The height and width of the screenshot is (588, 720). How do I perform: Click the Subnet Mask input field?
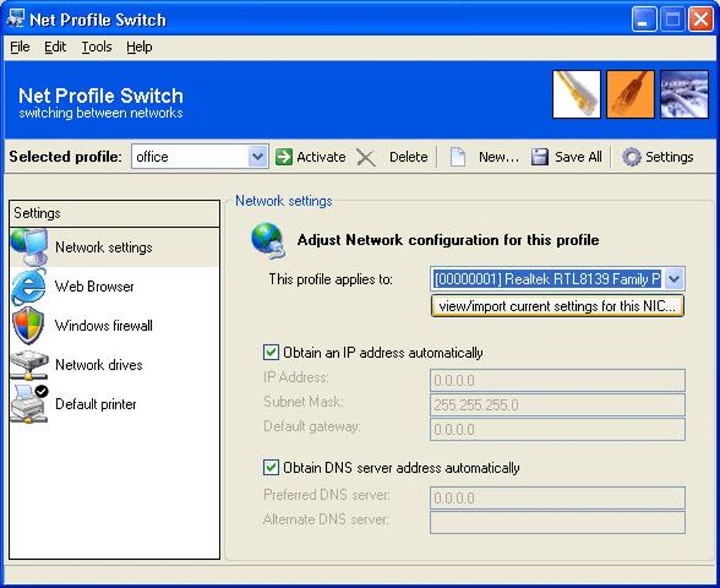coord(558,405)
